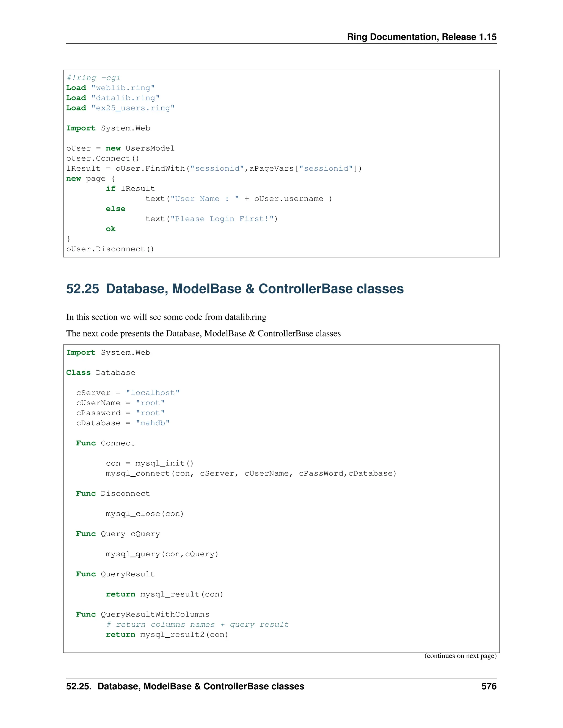Viewport: 563px width, 728px height.
Task: Click the cDatabase = "mahdb" line
Action: tap(122, 423)
